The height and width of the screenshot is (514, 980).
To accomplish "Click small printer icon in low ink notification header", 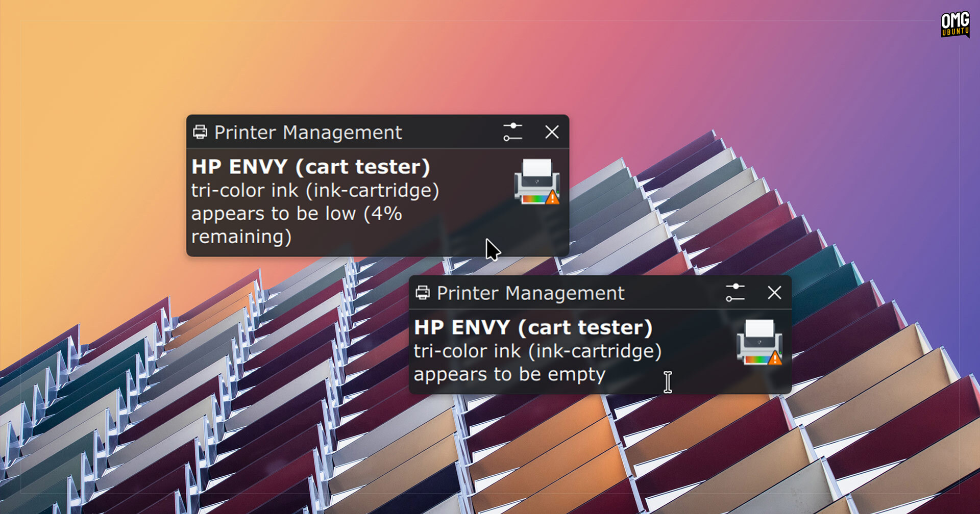I will 200,133.
